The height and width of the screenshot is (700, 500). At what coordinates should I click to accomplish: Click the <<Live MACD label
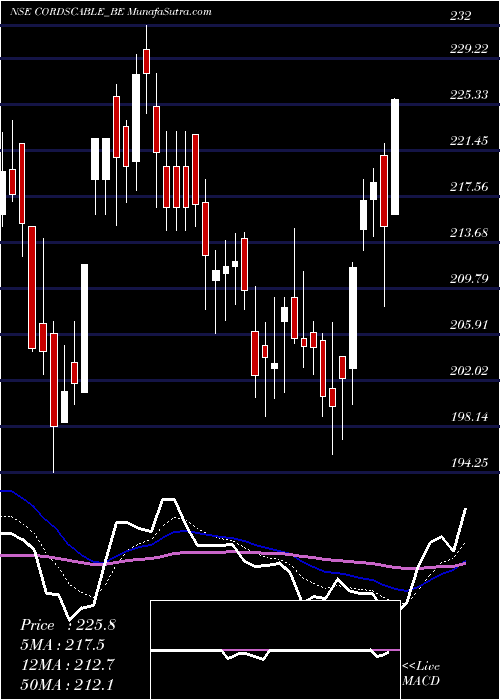[421, 674]
